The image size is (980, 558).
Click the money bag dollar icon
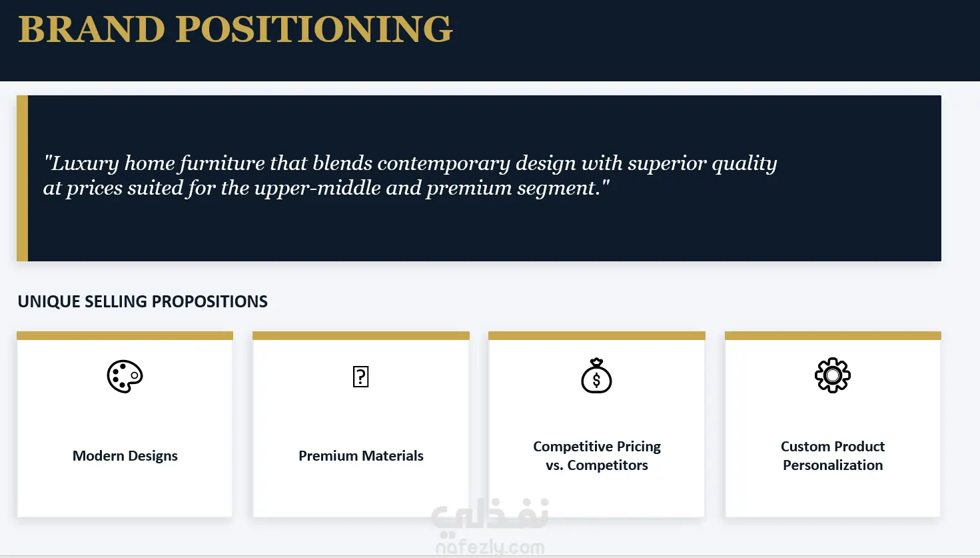[x=596, y=376]
